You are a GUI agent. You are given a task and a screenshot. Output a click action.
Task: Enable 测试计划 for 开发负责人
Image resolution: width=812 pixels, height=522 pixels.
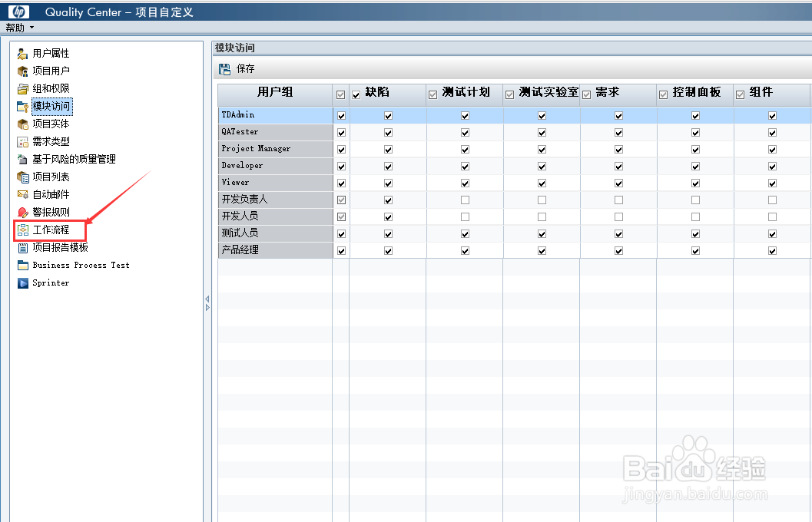(465, 200)
